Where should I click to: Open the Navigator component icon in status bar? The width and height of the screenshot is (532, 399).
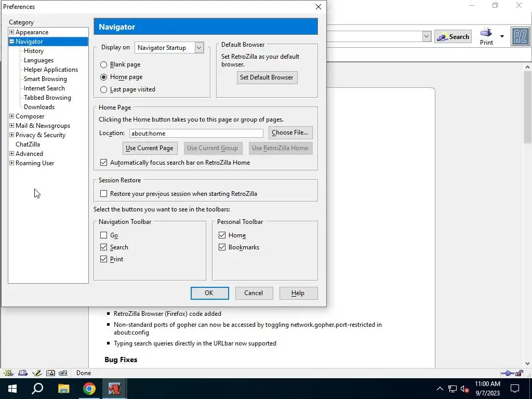click(7, 373)
